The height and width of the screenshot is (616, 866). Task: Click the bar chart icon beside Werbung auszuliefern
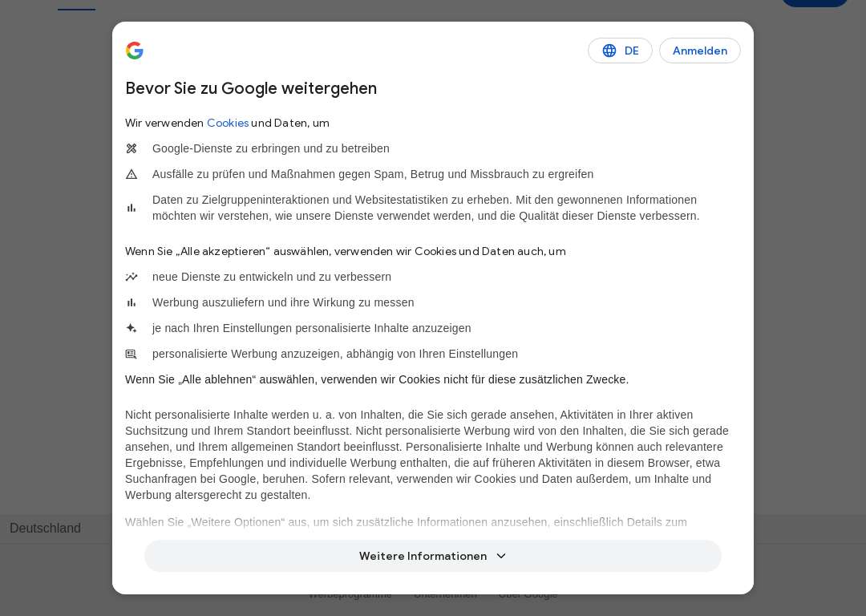click(132, 302)
